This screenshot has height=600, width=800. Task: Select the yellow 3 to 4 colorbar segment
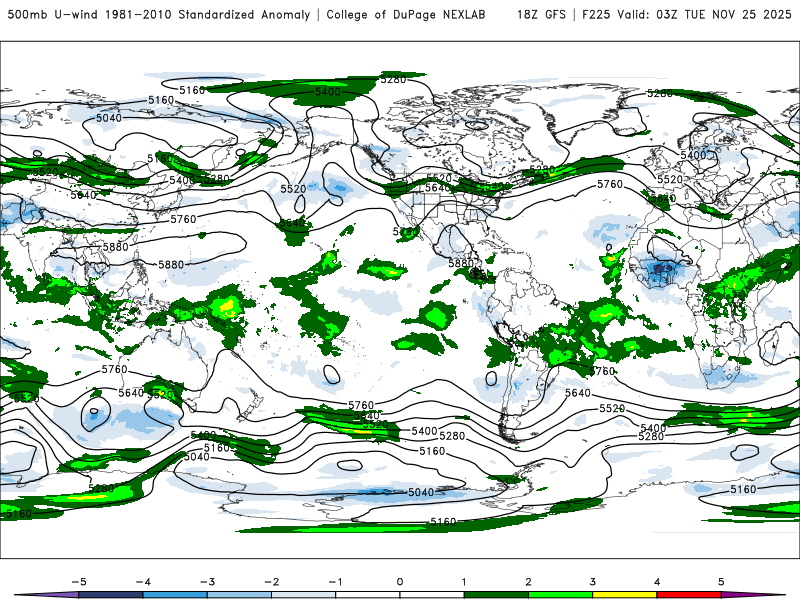click(625, 595)
